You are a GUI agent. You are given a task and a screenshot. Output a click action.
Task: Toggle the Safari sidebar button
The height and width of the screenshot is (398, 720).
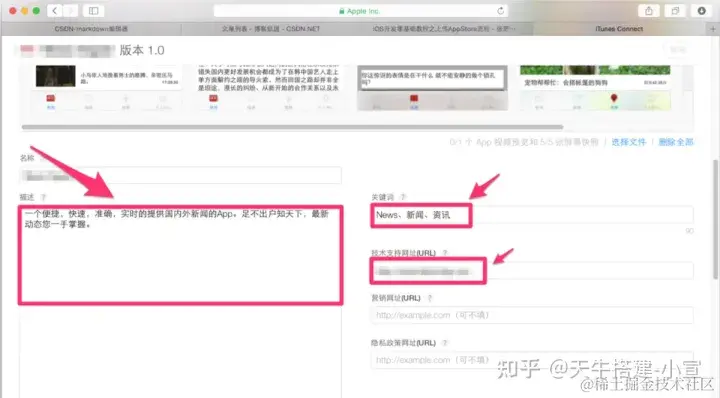click(93, 11)
